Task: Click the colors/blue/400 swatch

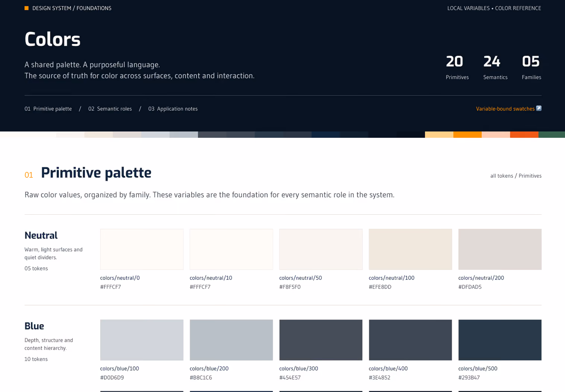Action: click(x=410, y=340)
